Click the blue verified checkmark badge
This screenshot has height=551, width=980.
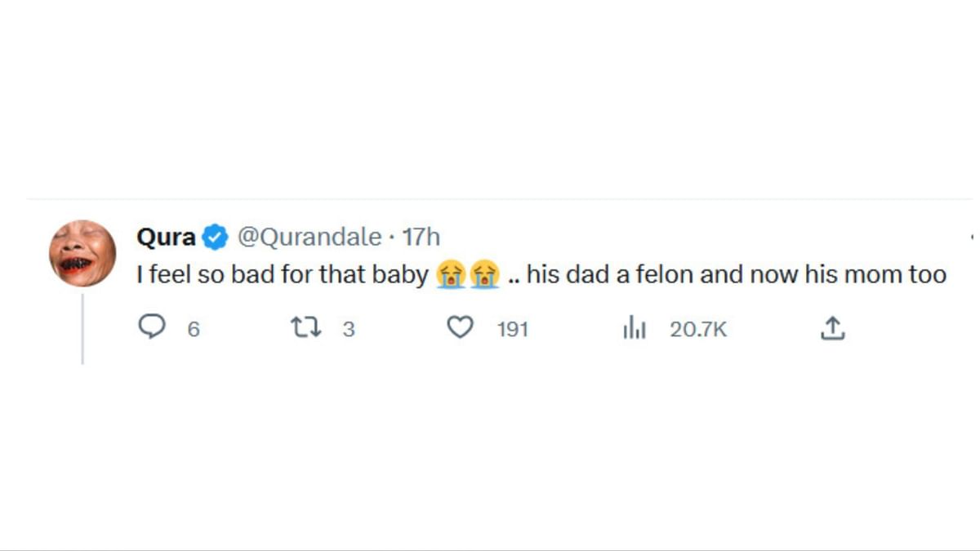click(215, 238)
